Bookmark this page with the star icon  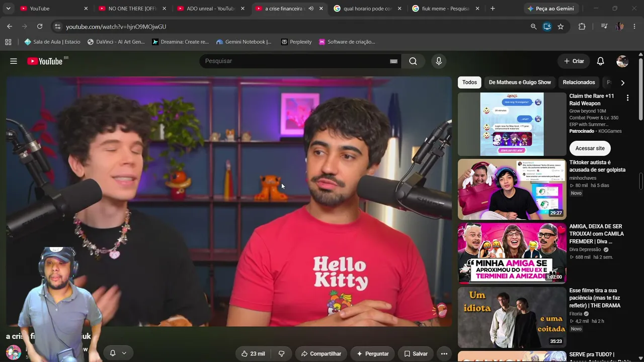pos(560,26)
